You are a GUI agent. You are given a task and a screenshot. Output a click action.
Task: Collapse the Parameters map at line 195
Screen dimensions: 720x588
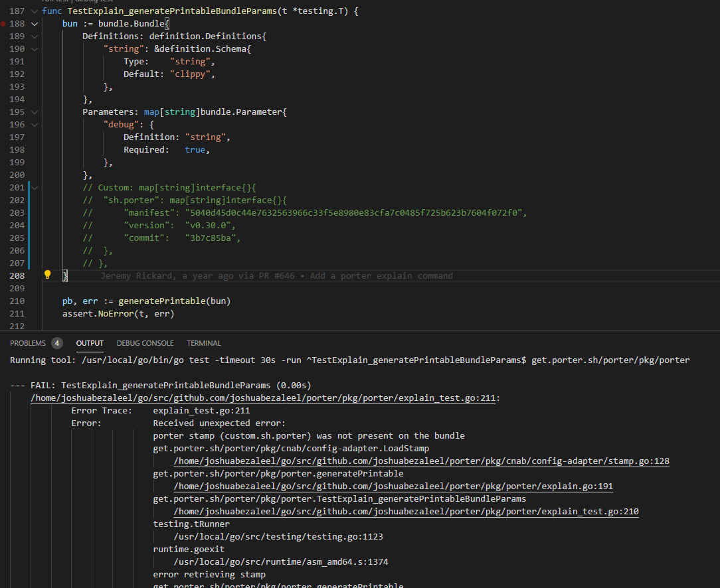(x=35, y=112)
